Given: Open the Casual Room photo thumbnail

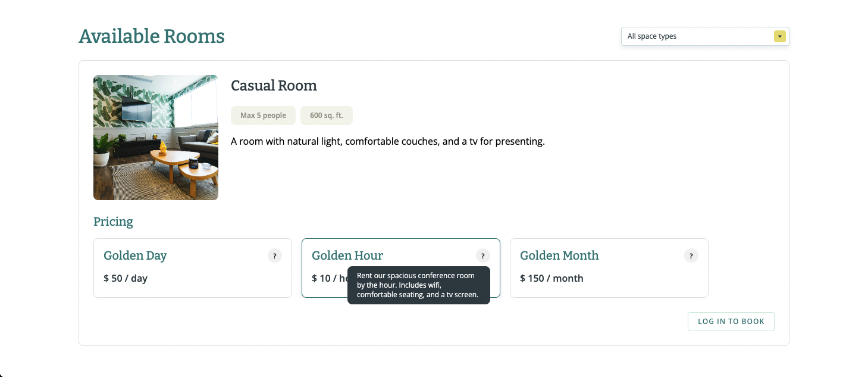Looking at the screenshot, I should tap(156, 138).
